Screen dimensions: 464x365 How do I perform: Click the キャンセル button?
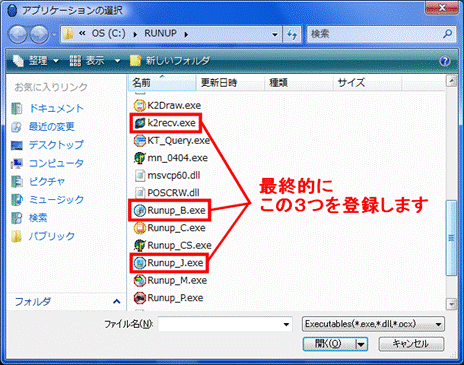click(x=411, y=344)
